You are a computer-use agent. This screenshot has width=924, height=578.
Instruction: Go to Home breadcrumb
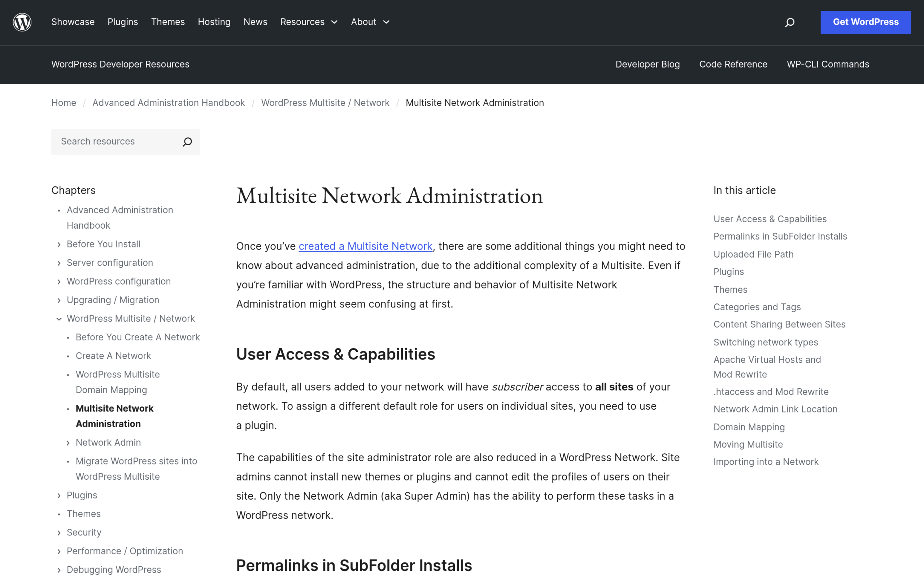point(64,103)
